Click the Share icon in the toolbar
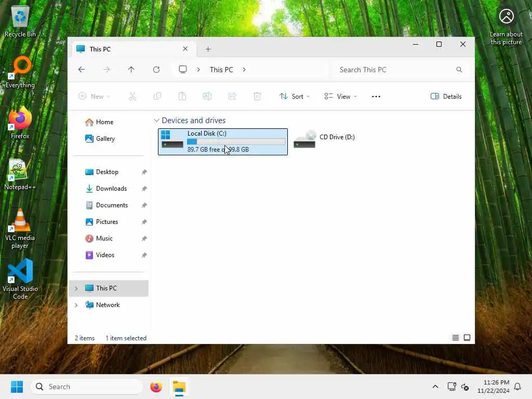The image size is (532, 399). [x=232, y=96]
